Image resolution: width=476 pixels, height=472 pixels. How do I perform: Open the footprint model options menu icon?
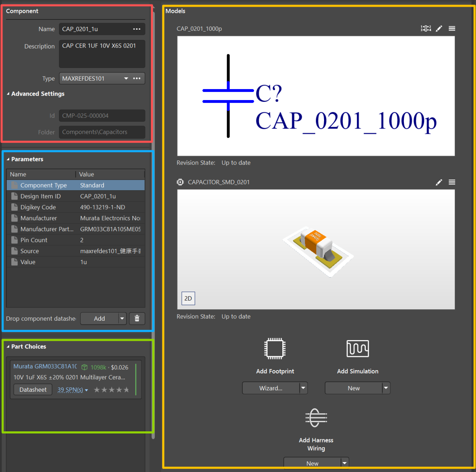coord(452,182)
